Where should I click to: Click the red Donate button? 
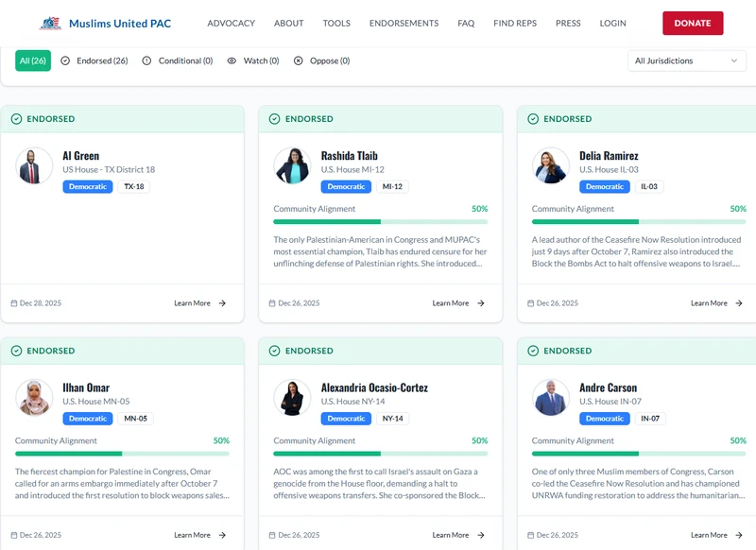(x=693, y=23)
